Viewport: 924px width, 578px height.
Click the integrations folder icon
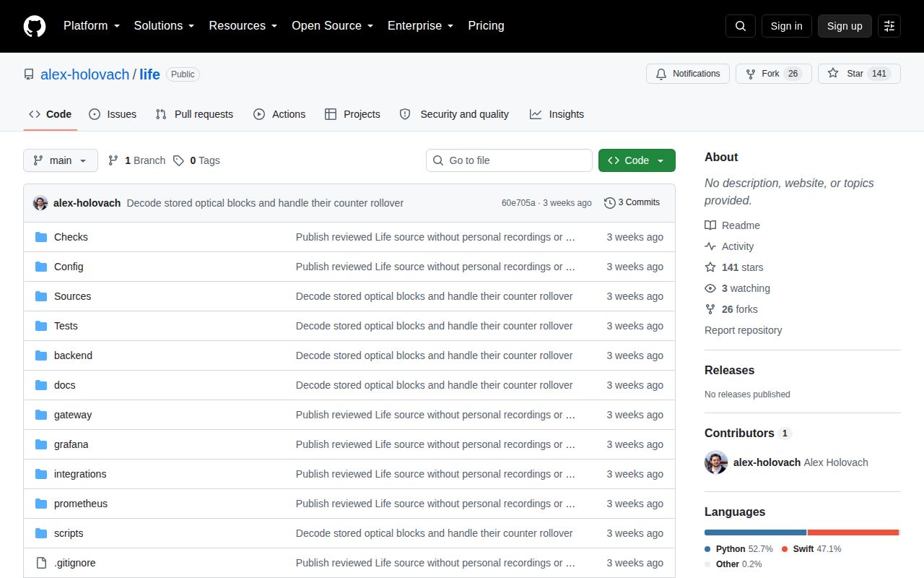(41, 474)
